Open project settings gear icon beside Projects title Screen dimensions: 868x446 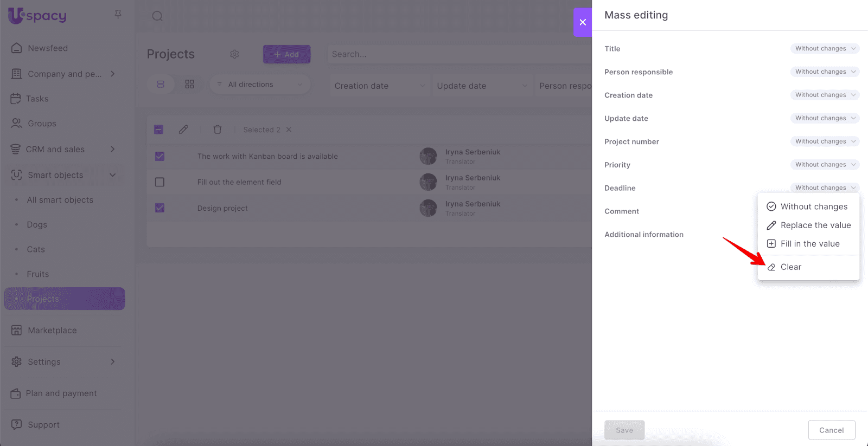pos(234,54)
